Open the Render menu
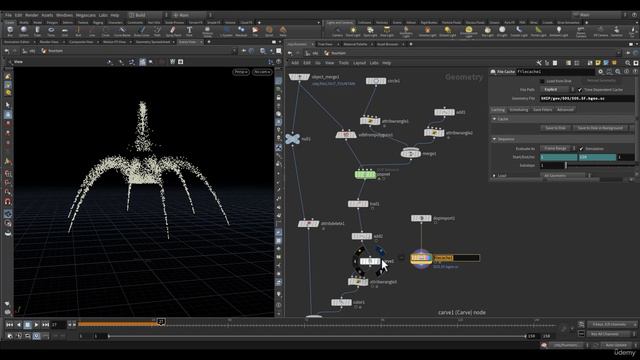Screen dimensions: 640x360 (31, 15)
